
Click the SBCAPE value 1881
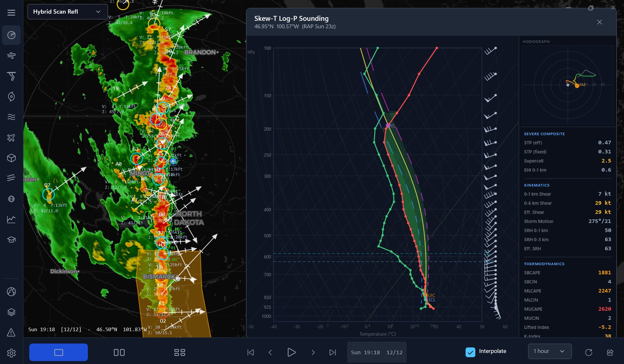[x=604, y=273]
